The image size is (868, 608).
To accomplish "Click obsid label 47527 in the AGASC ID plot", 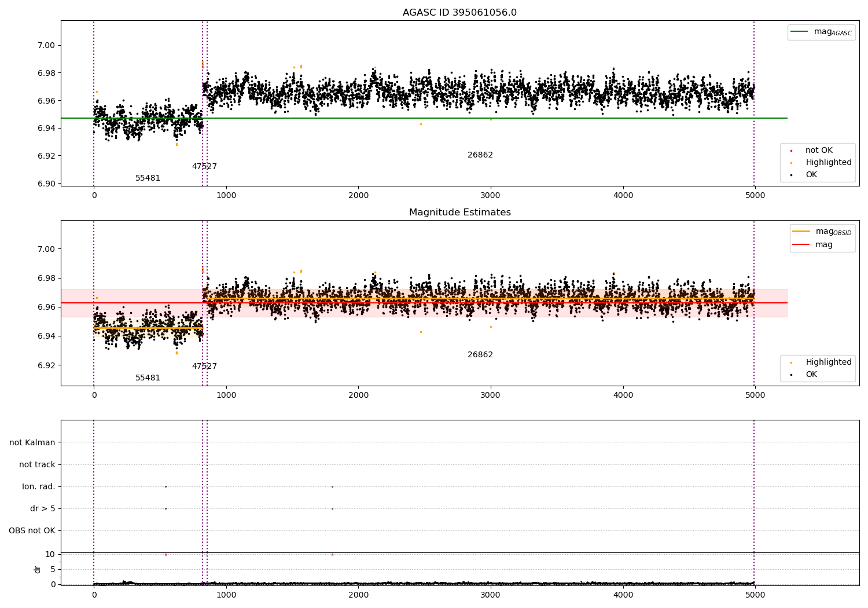I will pyautogui.click(x=205, y=167).
